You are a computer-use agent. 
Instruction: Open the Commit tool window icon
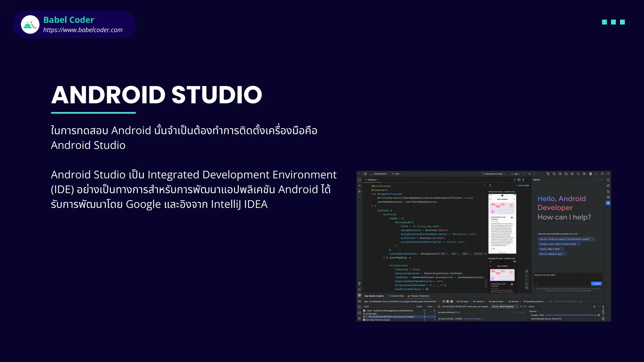click(x=359, y=185)
